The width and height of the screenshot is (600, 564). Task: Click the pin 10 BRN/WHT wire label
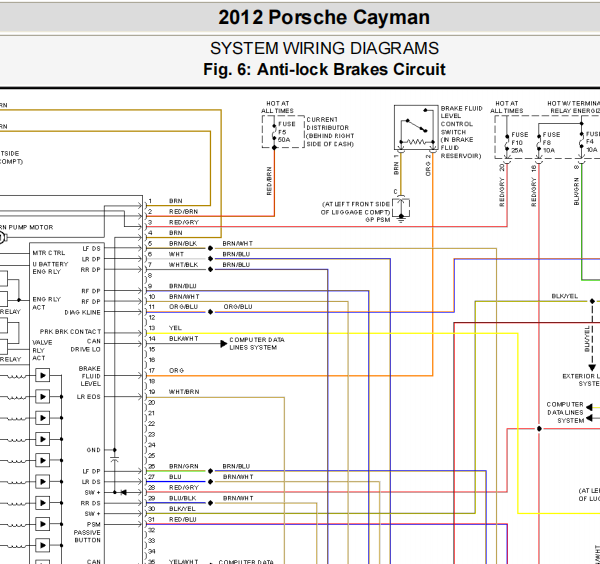point(184,297)
